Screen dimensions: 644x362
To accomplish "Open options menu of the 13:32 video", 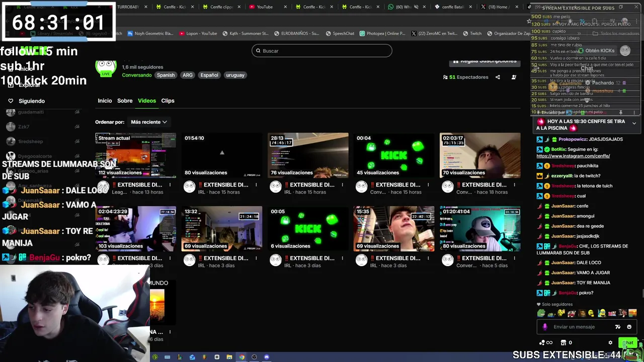I will (x=256, y=258).
